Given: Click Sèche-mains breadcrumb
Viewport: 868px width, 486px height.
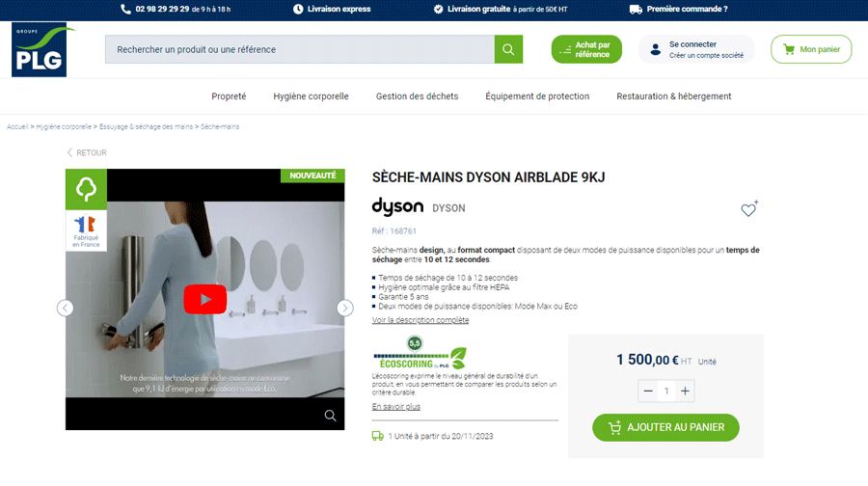Looking at the screenshot, I should coord(220,126).
